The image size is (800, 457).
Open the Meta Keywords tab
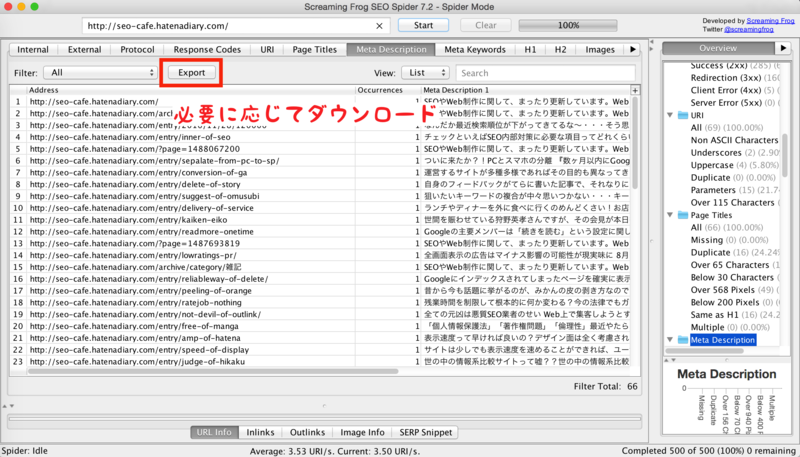pyautogui.click(x=475, y=49)
